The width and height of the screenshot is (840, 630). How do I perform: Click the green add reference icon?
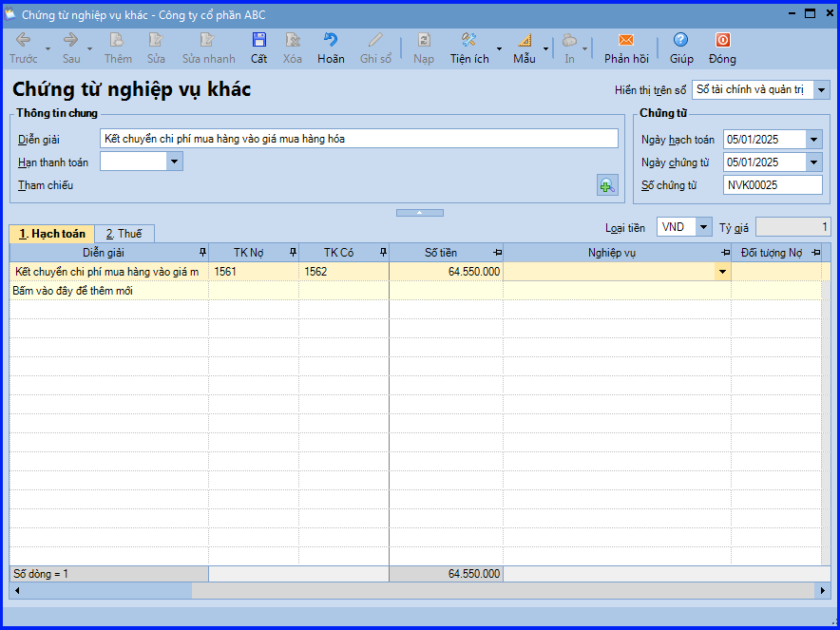[606, 185]
